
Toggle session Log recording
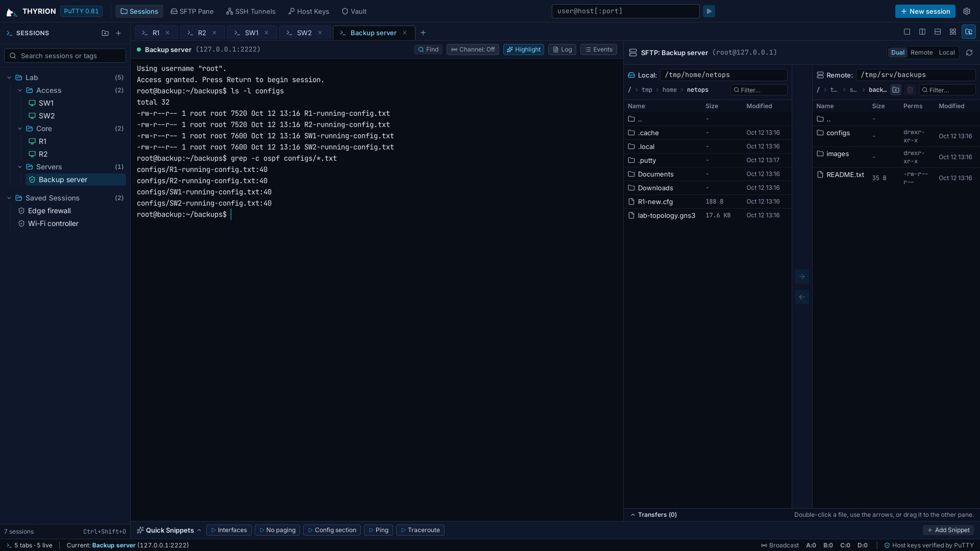coord(562,49)
